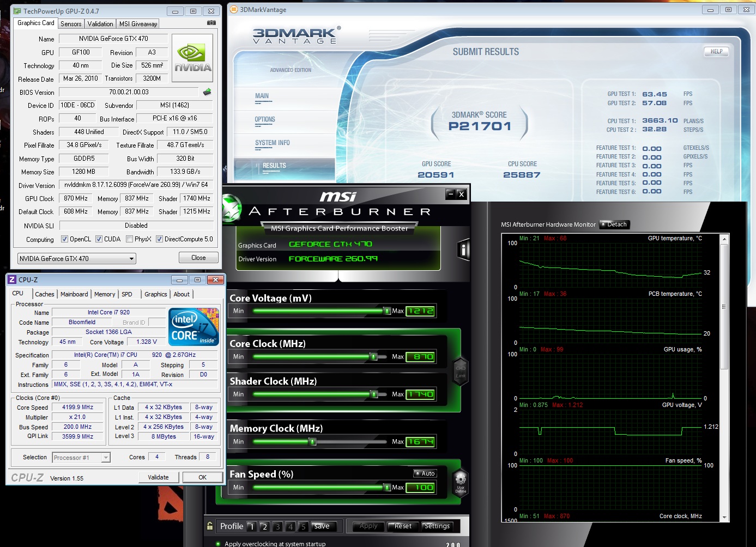Open the Graphics tab in CPU-Z
The width and height of the screenshot is (756, 547).
[156, 294]
